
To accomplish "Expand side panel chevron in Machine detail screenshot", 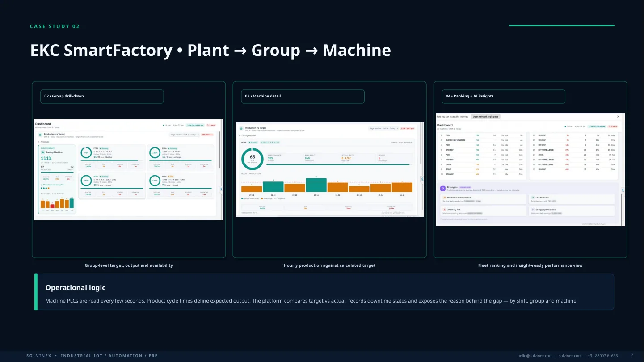I will (422, 179).
